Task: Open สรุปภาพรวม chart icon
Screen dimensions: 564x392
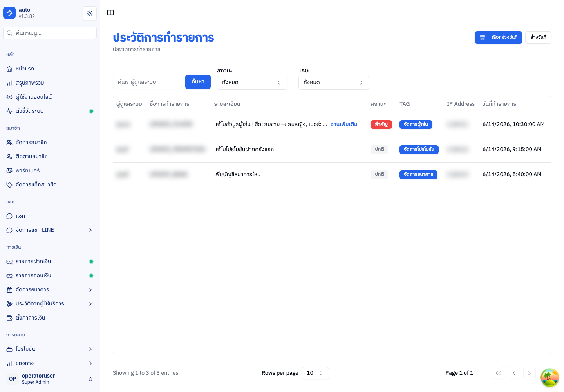Action: pyautogui.click(x=9, y=83)
